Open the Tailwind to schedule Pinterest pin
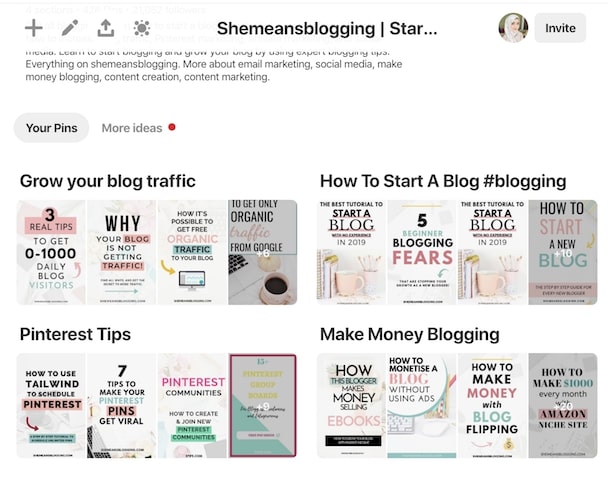The image size is (608, 480). point(51,406)
